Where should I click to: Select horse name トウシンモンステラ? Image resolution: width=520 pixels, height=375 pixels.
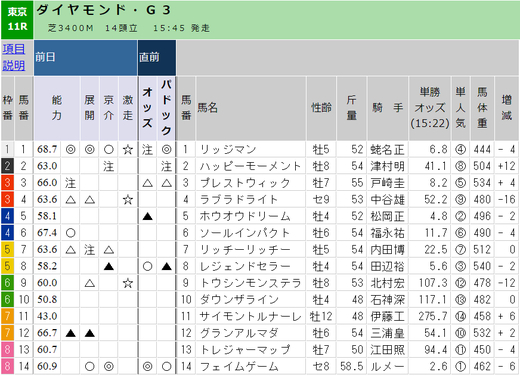point(250,283)
